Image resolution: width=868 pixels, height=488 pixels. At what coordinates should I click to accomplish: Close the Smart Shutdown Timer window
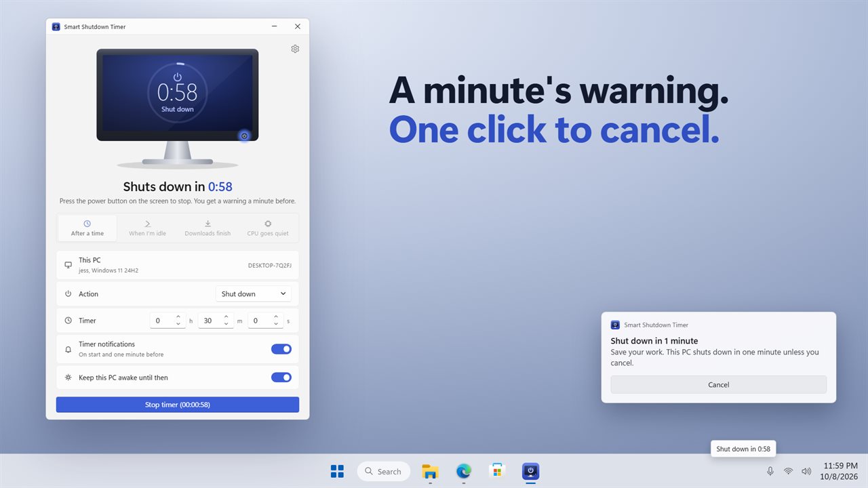(298, 26)
